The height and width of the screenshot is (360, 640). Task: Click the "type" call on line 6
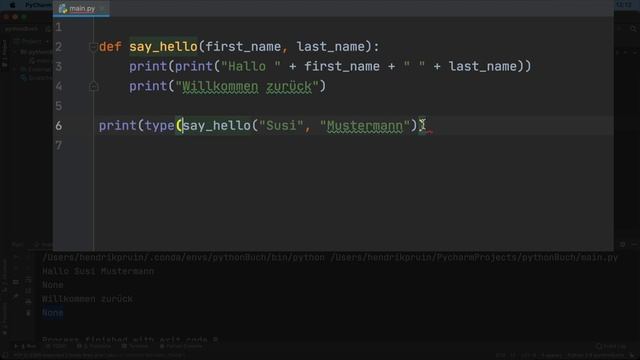coord(160,125)
